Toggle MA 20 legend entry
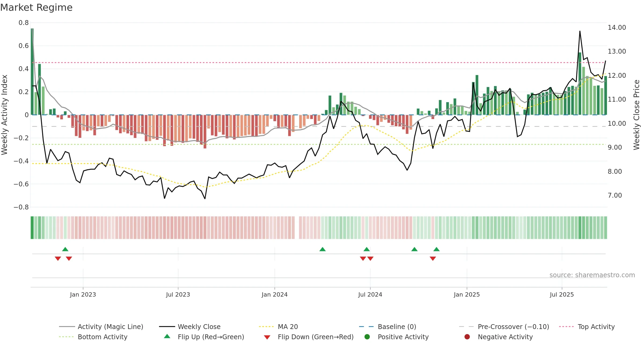This screenshot has height=362, width=644. point(278,327)
